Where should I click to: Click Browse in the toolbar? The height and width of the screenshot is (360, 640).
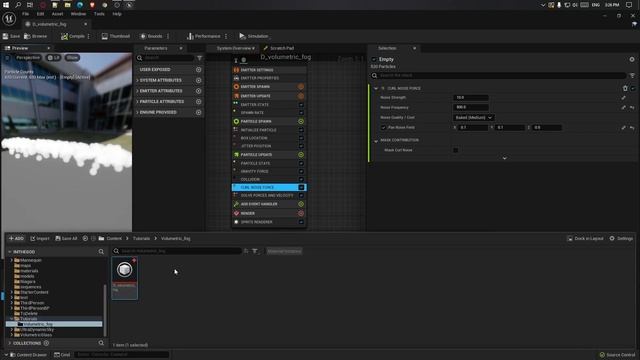pyautogui.click(x=36, y=36)
